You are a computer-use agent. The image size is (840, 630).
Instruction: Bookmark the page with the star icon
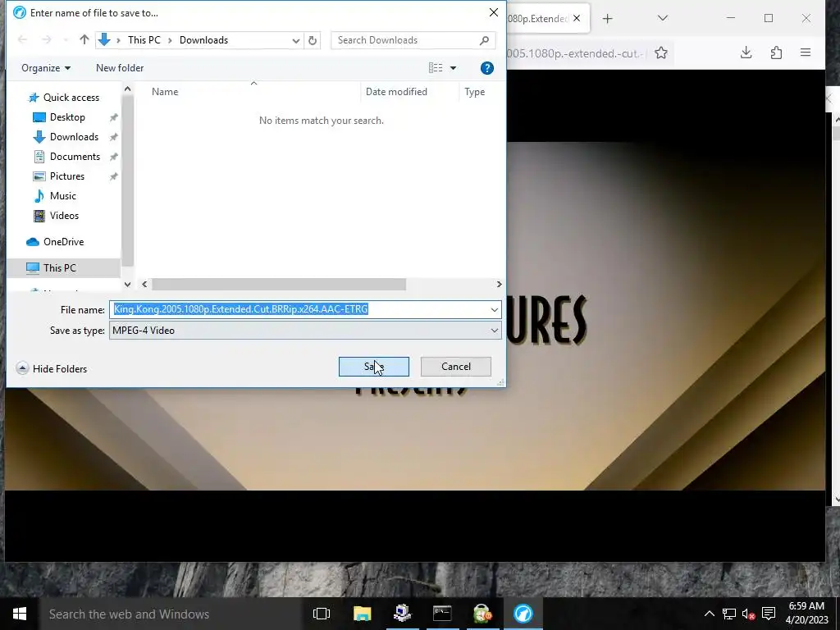(x=661, y=52)
